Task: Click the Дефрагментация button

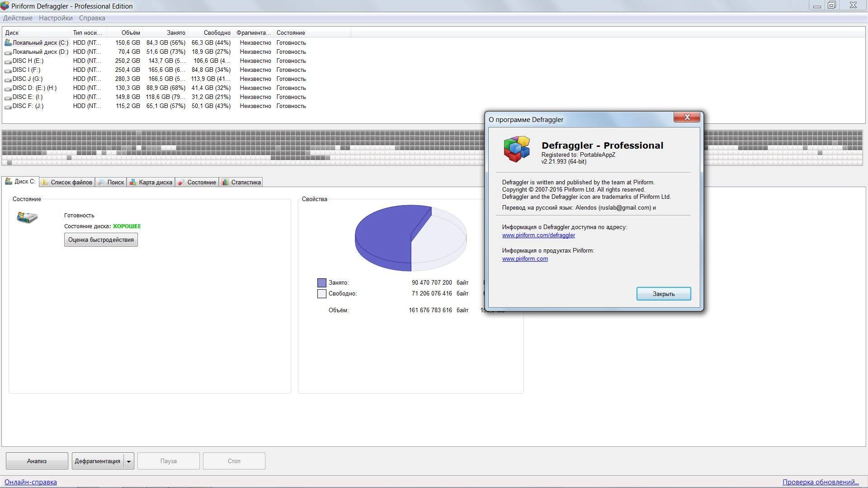Action: (x=97, y=461)
